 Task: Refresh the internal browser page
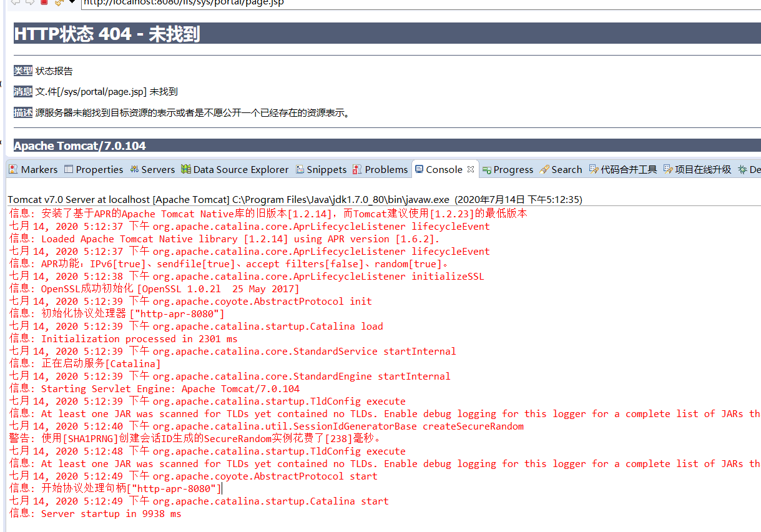click(59, 2)
